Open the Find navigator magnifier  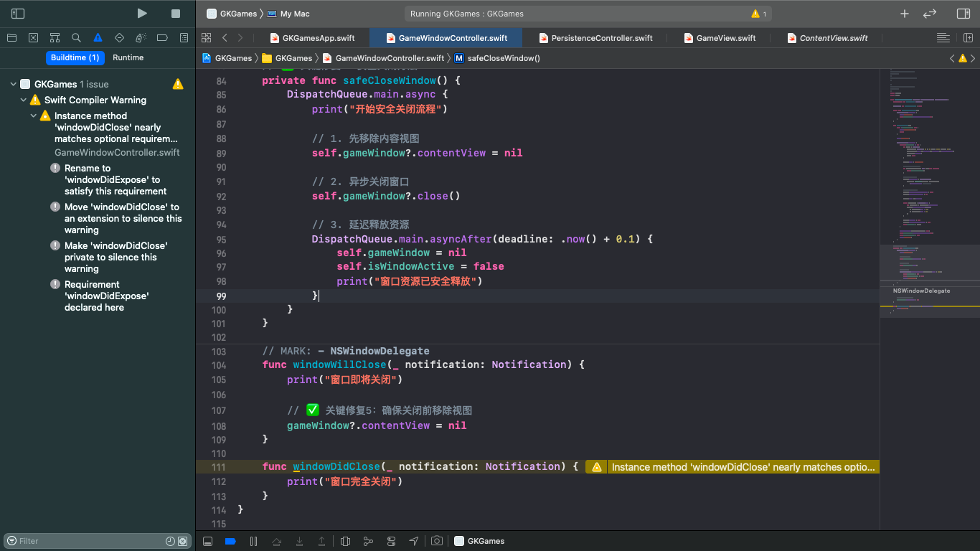pos(76,38)
